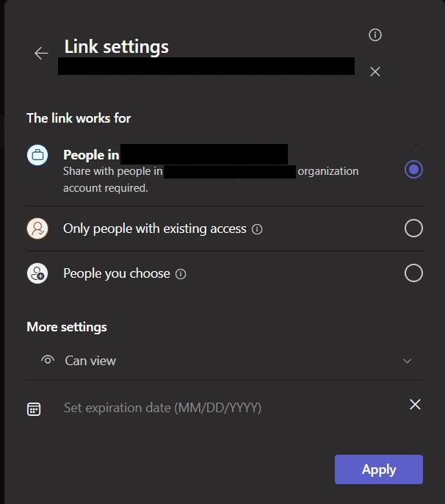Close the Link settings dialog
This screenshot has width=445, height=504.
[375, 71]
